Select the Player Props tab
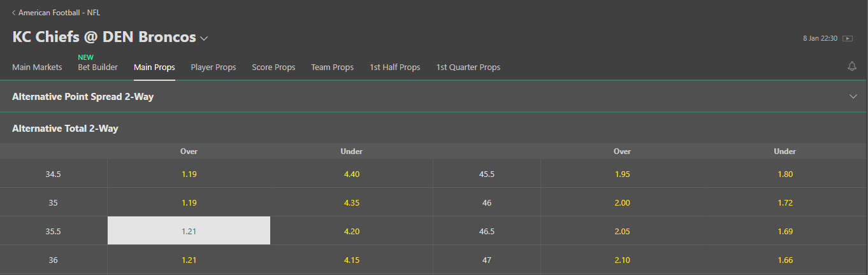The height and width of the screenshot is (275, 868). pyautogui.click(x=213, y=67)
